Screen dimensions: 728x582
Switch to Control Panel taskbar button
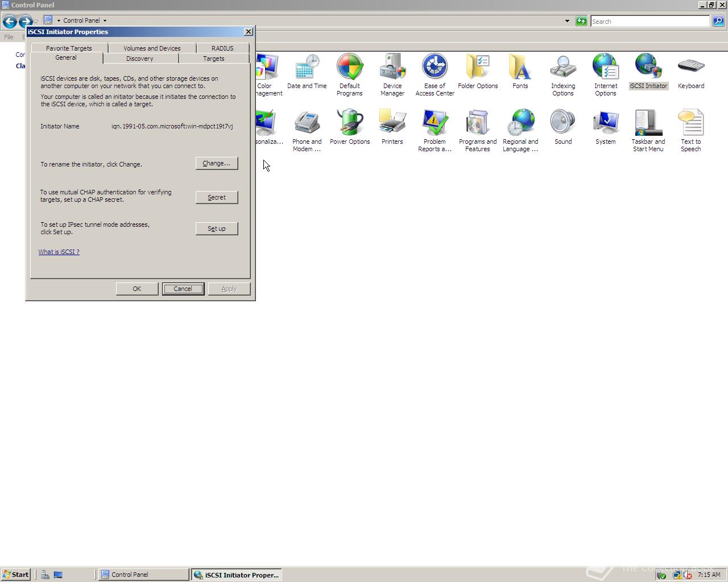coord(144,575)
